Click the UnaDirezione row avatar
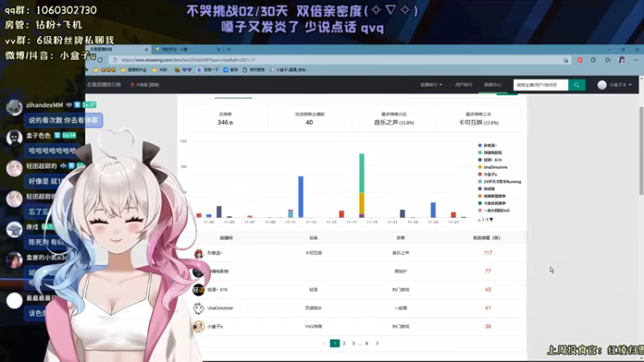The image size is (644, 362). click(x=198, y=308)
